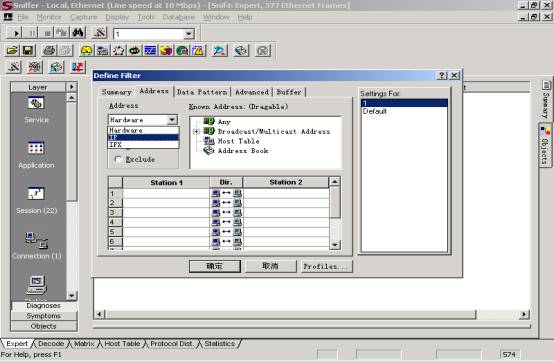Switch to the Data Pattern tab

coord(202,92)
